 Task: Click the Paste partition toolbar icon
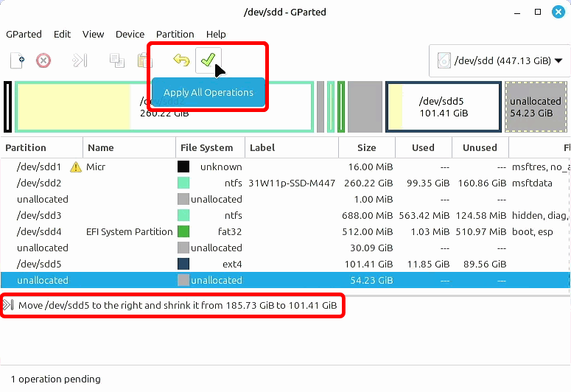[x=142, y=60]
